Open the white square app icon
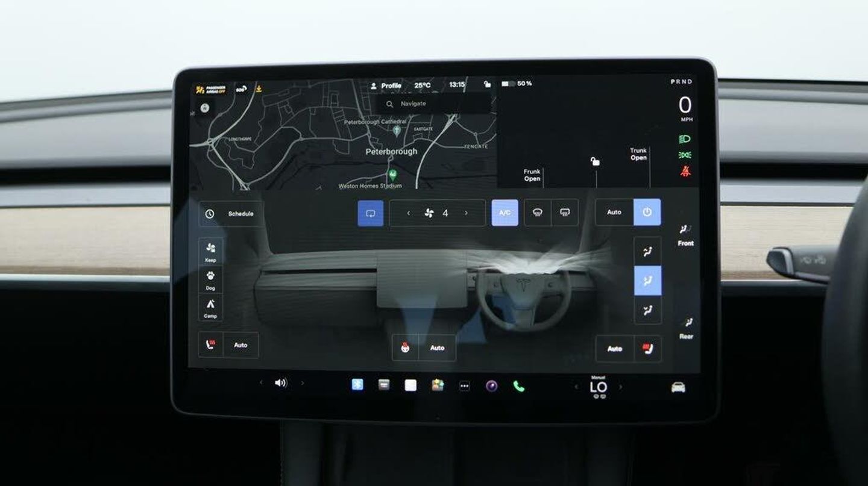This screenshot has height=486, width=868. (x=410, y=385)
